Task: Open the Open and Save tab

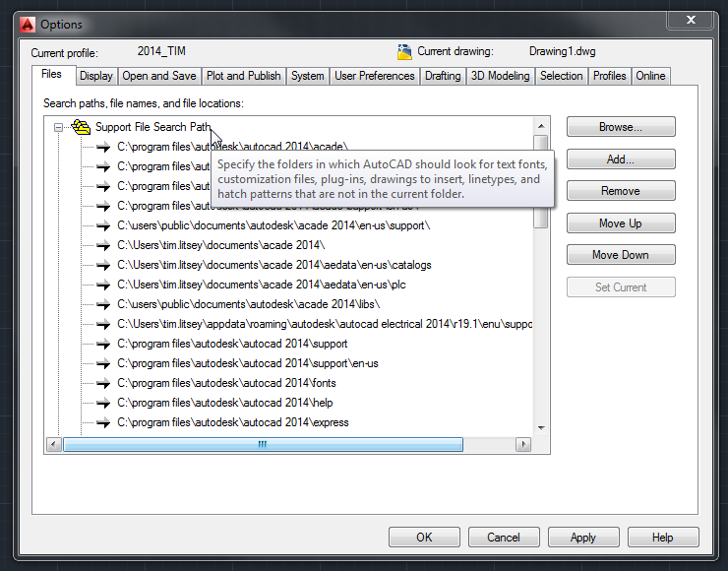Action: tap(159, 76)
